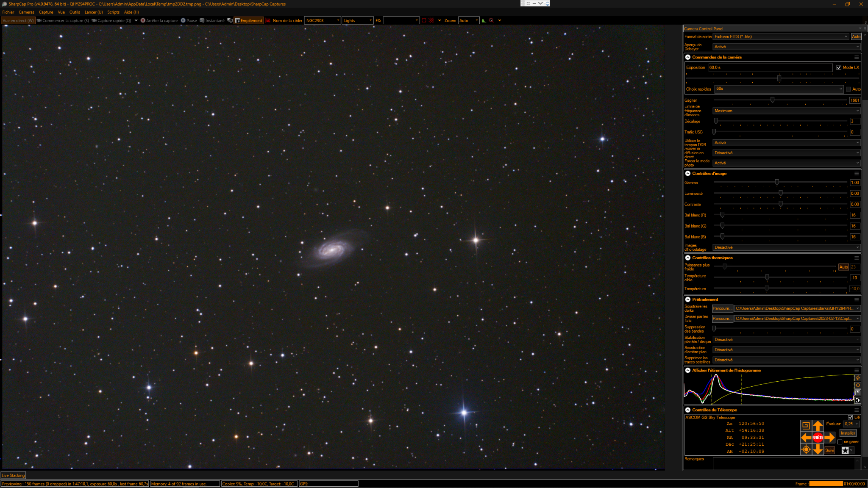This screenshot has width=868, height=488.
Task: Click the green histogram icon in toolbar
Action: coord(484,20)
